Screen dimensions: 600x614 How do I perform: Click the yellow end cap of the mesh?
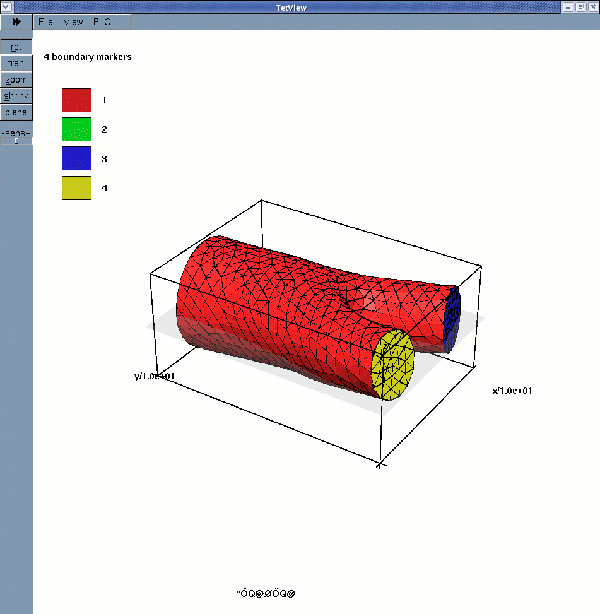tap(393, 365)
